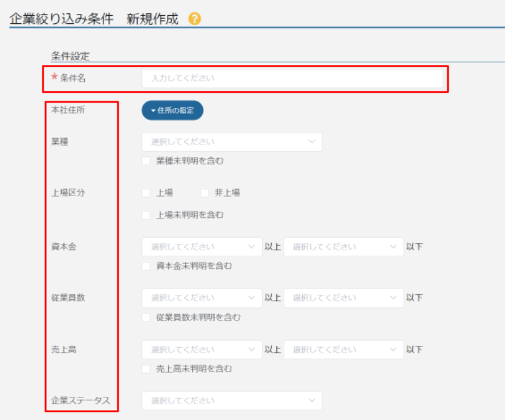Viewport: 505px width, 420px height.
Task: Click the yellow help question mark icon
Action: coord(194,19)
